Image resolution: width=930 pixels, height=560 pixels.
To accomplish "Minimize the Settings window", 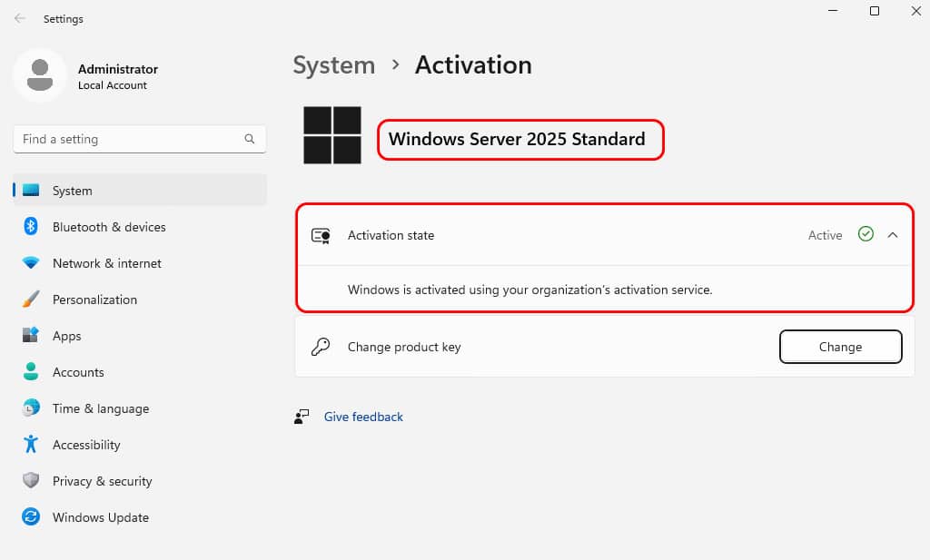I will [x=833, y=11].
